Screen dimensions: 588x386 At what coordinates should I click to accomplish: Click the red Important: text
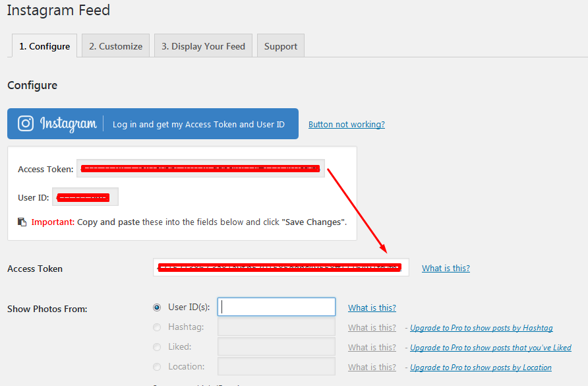point(53,222)
